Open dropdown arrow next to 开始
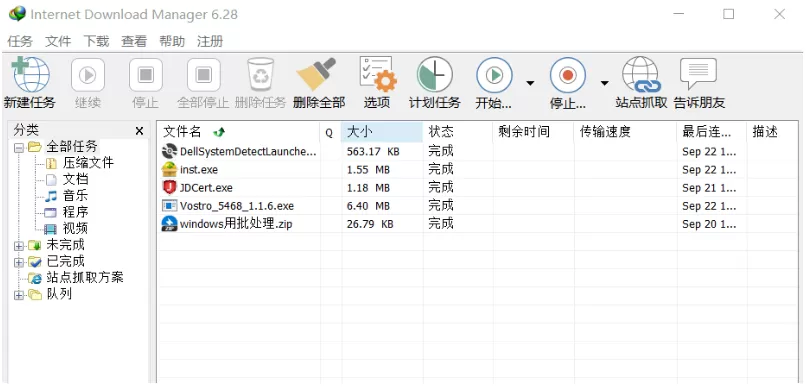This screenshot has width=806, height=389. [530, 83]
